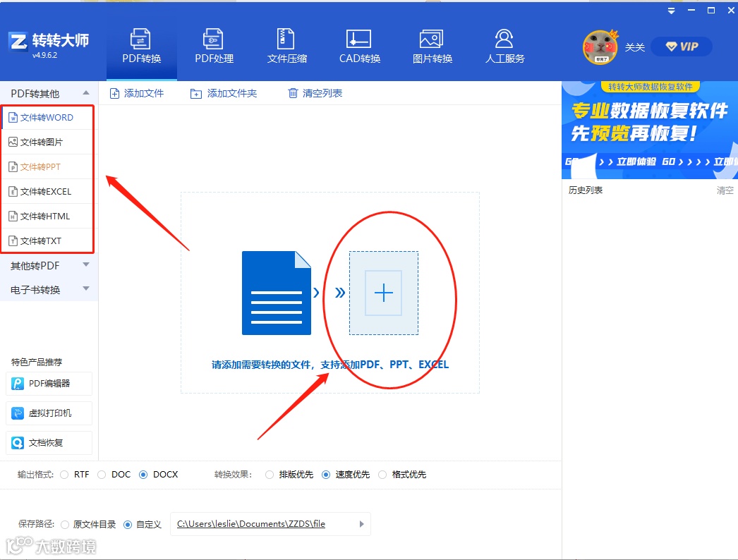The image size is (738, 560).
Task: Open the 图片转换 image conversion icon
Action: click(431, 39)
